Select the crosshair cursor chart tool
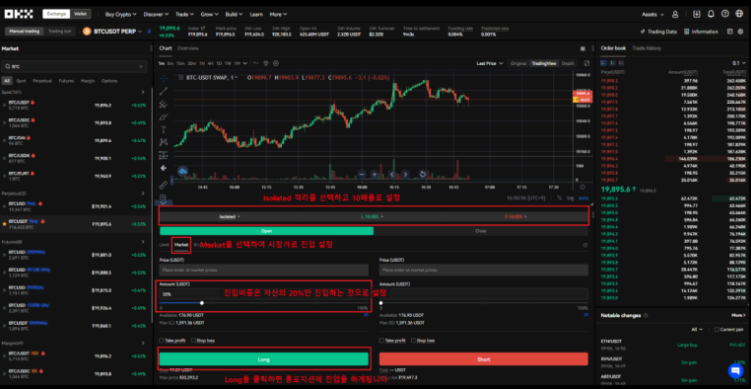The height and width of the screenshot is (389, 751). [x=163, y=79]
